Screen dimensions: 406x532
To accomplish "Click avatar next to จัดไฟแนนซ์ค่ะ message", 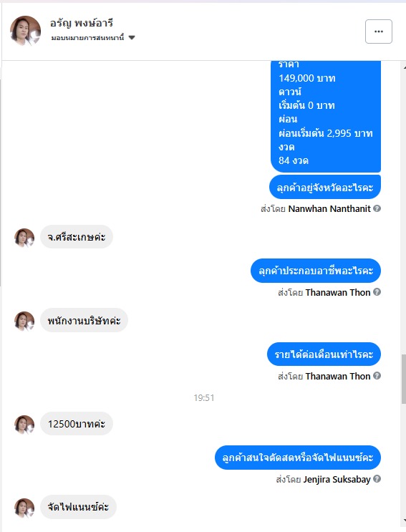I will (x=24, y=508).
